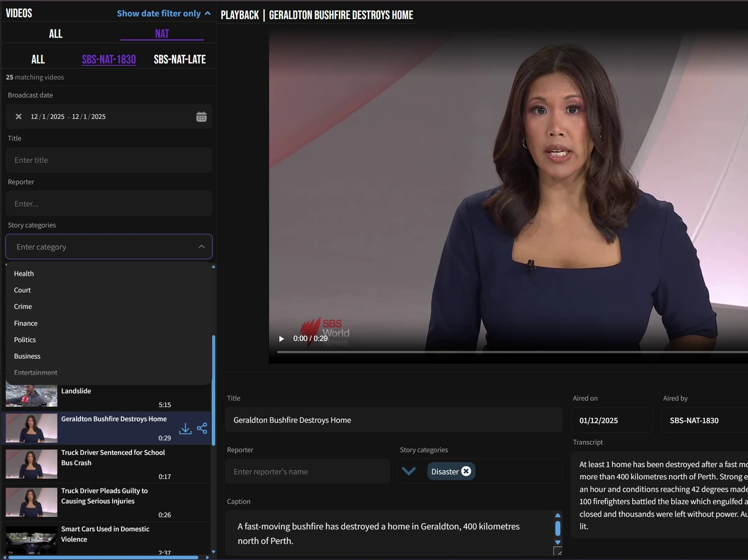Screen dimensions: 748x560
Task: Focus the Enter reporter's name field
Action: (307, 472)
